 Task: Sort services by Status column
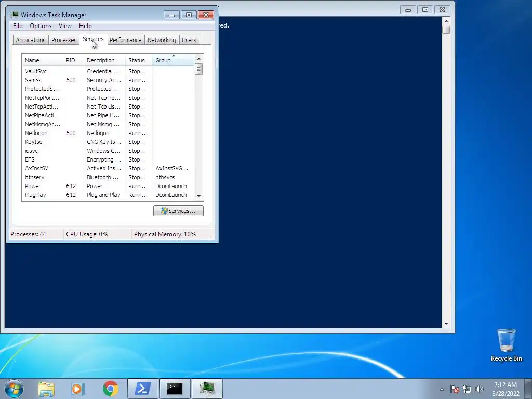tap(139, 60)
